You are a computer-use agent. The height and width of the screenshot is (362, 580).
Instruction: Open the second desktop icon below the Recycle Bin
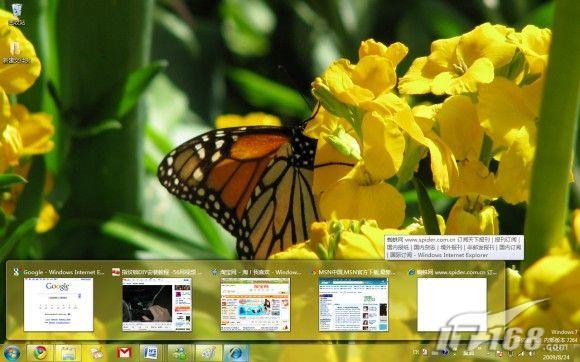tap(16, 52)
